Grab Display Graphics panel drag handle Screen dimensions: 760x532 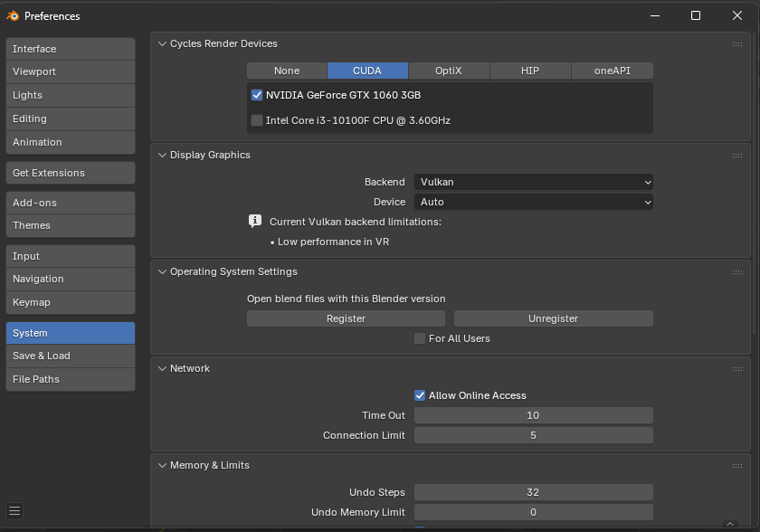pos(736,156)
